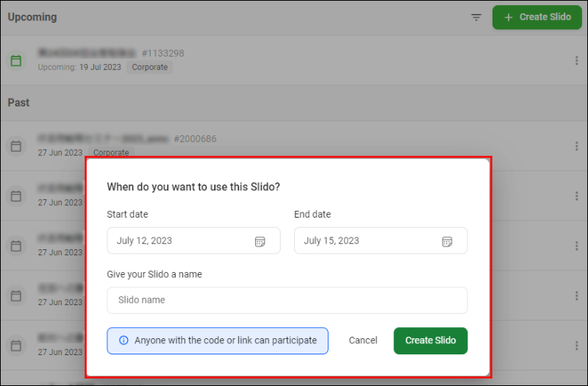
Task: Click the Start date field showing July 12, 2023
Action: pos(193,240)
